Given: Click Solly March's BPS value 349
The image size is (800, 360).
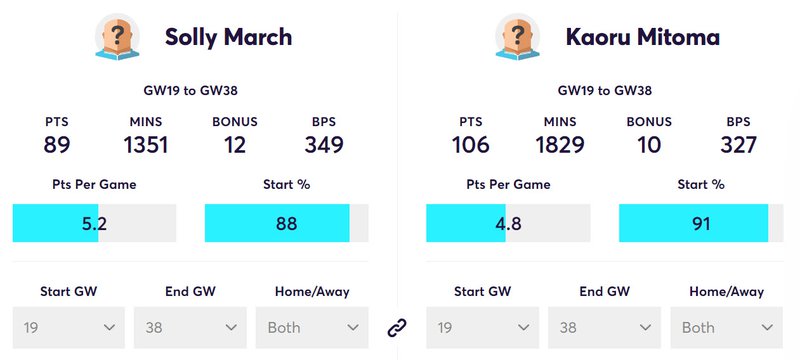Looking at the screenshot, I should point(324,145).
